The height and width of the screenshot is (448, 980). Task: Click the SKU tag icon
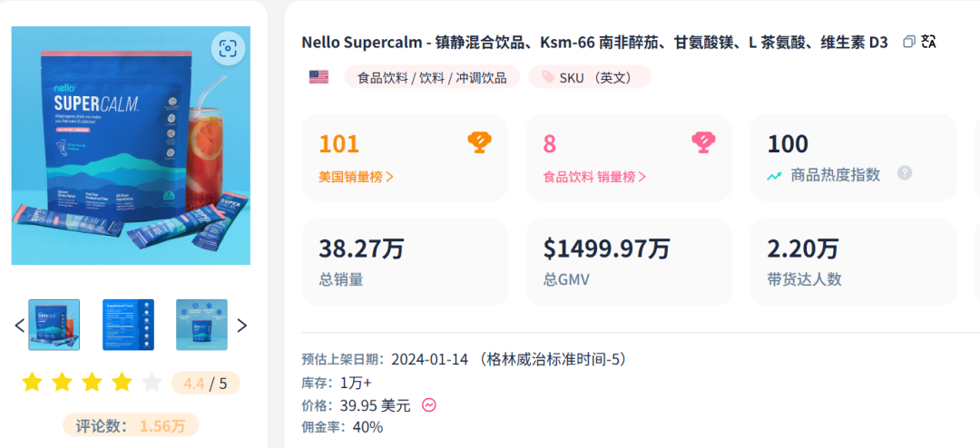pyautogui.click(x=548, y=77)
